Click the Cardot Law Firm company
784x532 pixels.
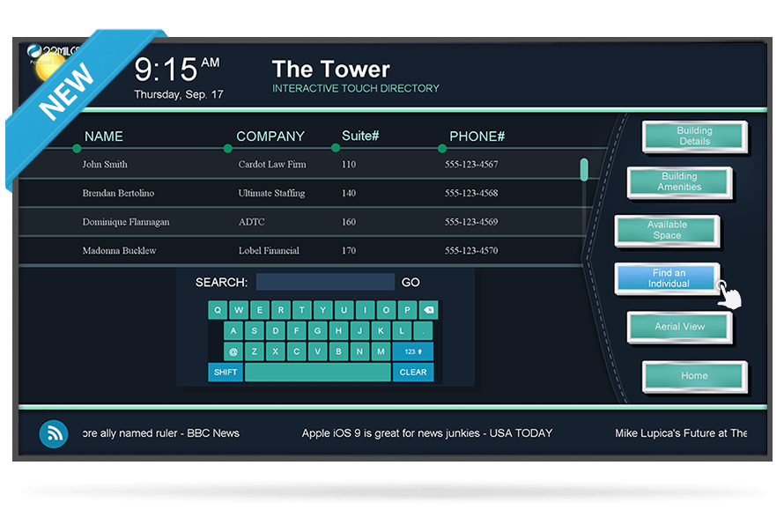(272, 165)
